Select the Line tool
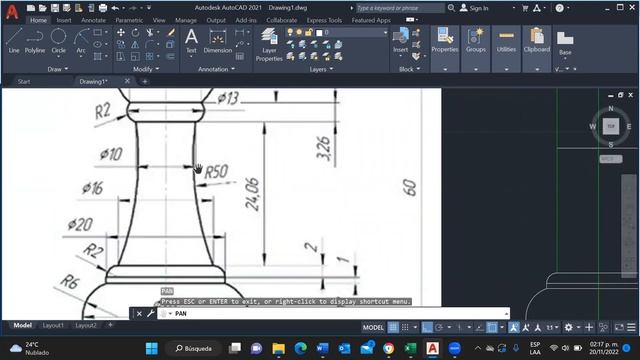The image size is (640, 360). [x=13, y=41]
